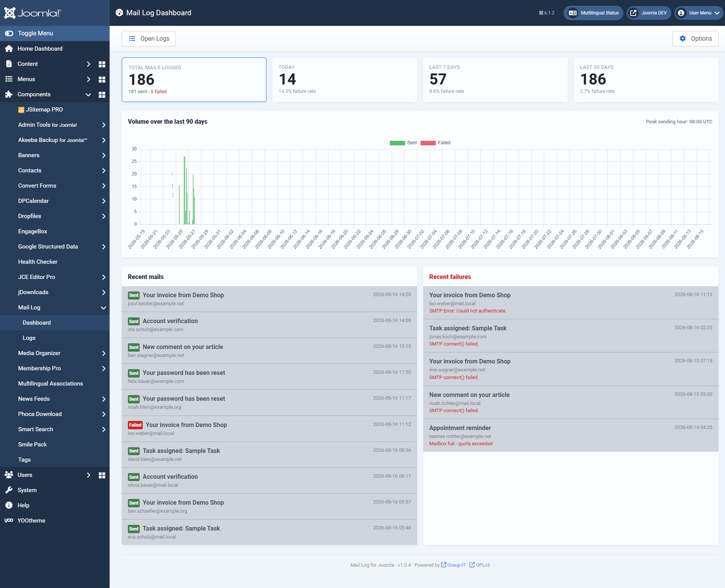Click the Failed badge in recent mails

pos(135,425)
